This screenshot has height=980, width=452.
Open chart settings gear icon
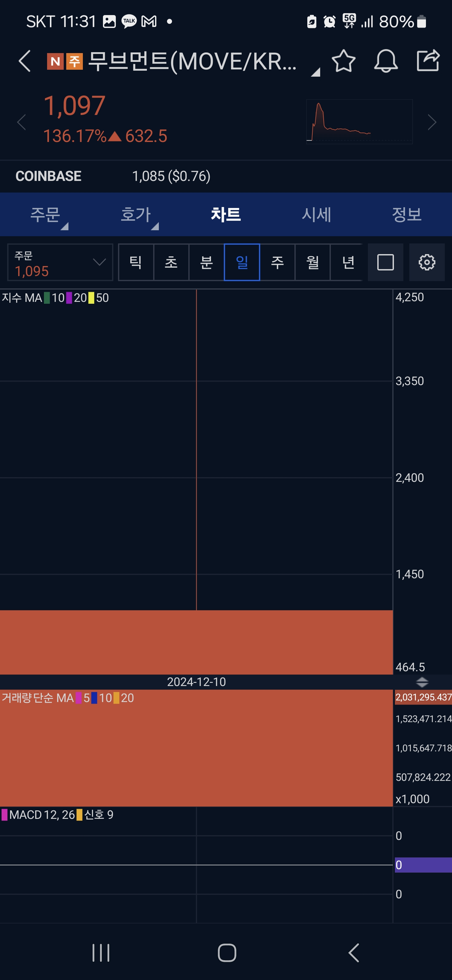pyautogui.click(x=427, y=262)
